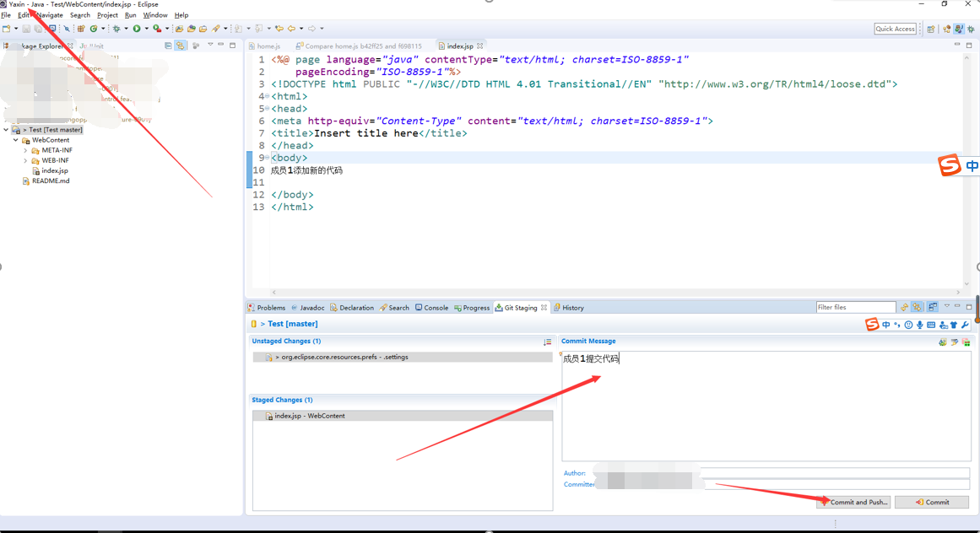The height and width of the screenshot is (533, 980).
Task: Click the Filter files input
Action: (x=856, y=307)
